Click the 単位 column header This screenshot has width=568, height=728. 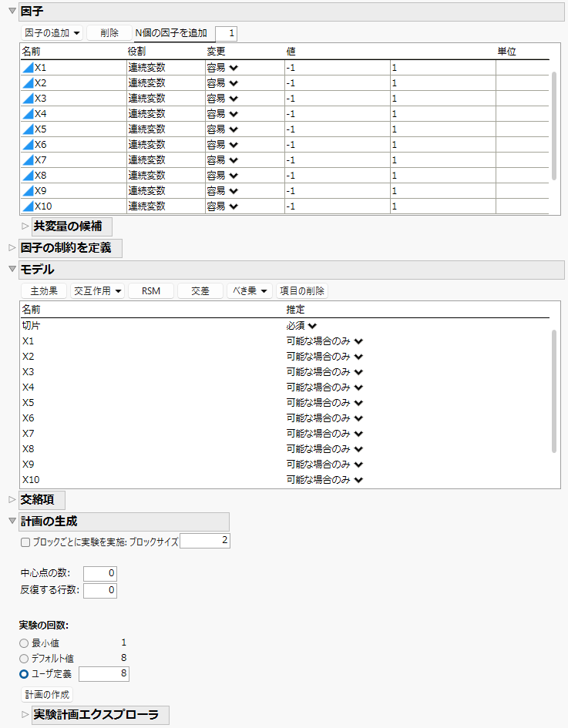(506, 51)
